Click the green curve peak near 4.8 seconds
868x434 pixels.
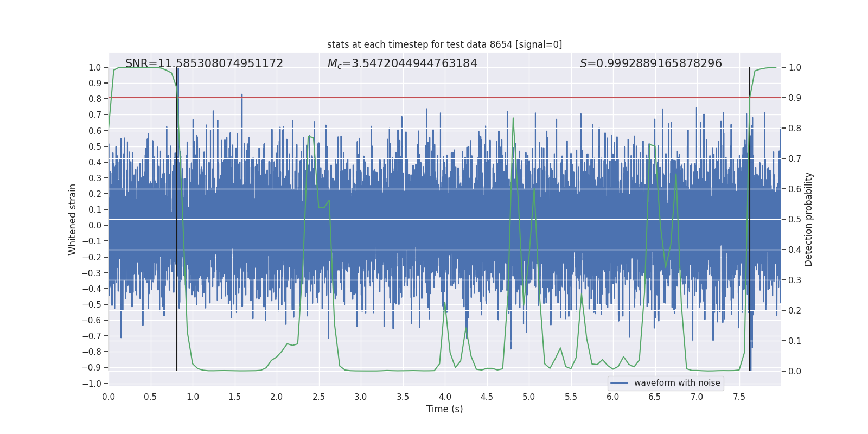point(513,118)
